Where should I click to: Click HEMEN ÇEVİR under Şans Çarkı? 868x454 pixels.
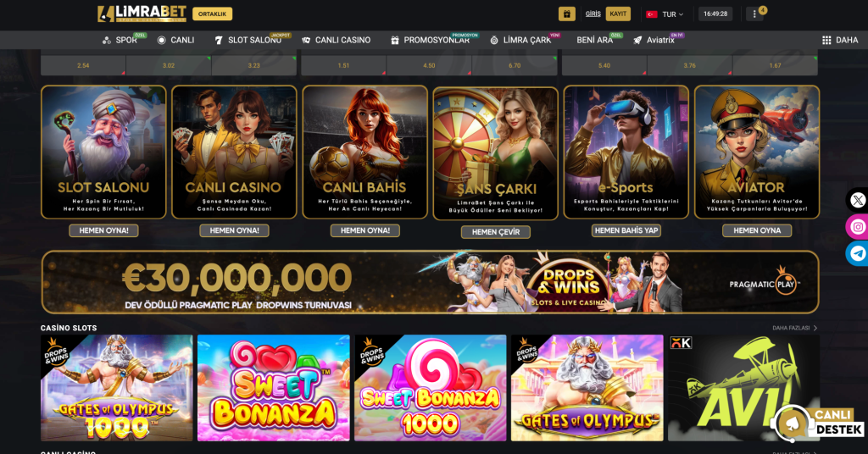coord(495,232)
